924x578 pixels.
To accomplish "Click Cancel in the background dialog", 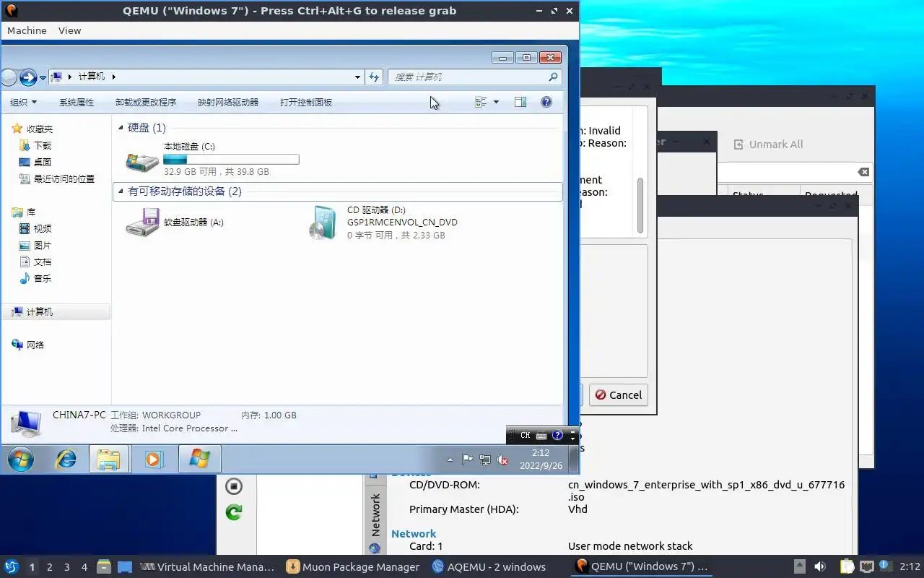I will click(619, 395).
